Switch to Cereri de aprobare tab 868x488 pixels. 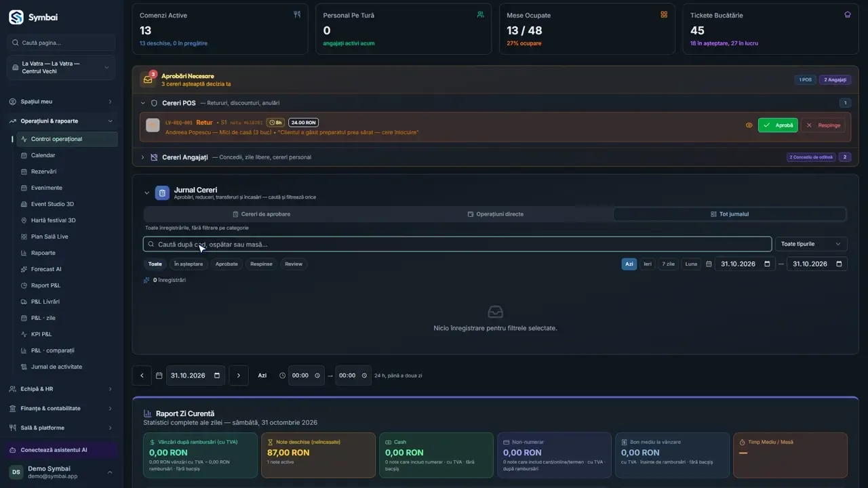pyautogui.click(x=261, y=214)
